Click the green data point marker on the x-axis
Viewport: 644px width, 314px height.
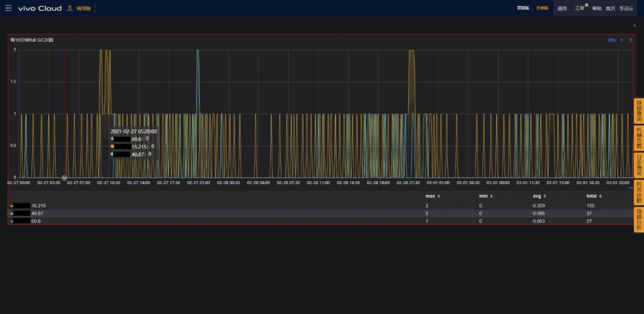coord(64,178)
